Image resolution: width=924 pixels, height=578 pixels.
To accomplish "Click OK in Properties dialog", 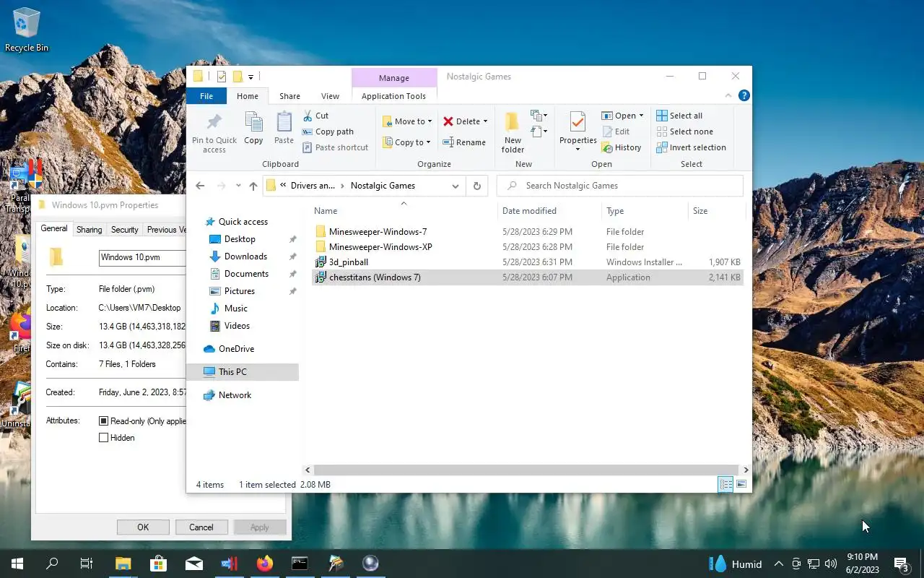I will tap(143, 527).
